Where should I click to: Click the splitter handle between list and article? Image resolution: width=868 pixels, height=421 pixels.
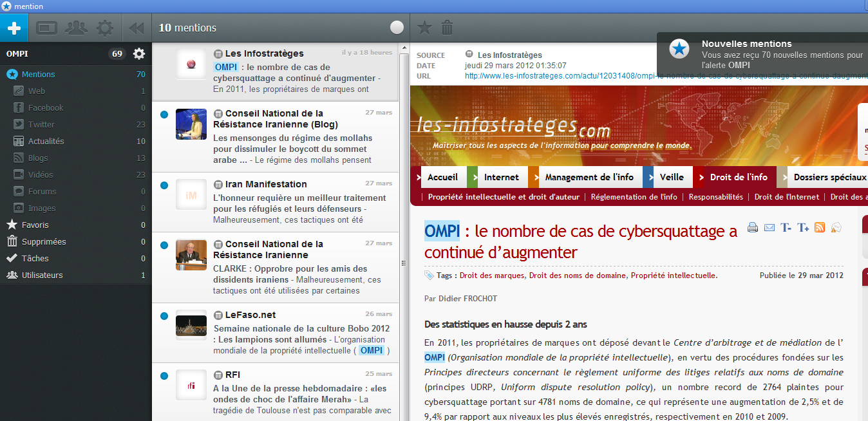coord(404,263)
